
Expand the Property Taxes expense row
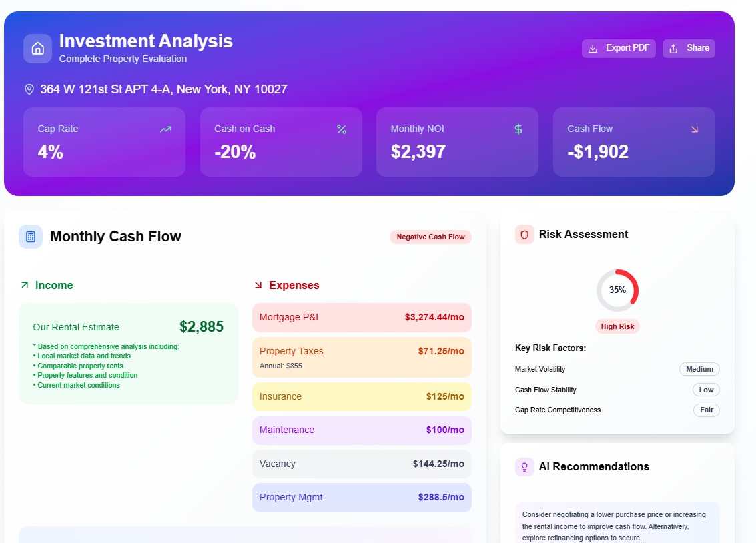point(362,357)
